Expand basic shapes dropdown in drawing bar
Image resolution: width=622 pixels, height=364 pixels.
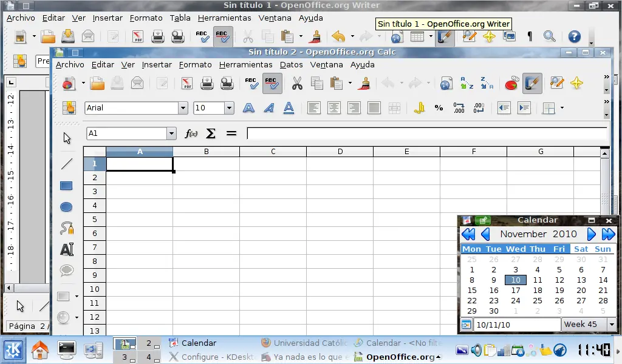(77, 296)
